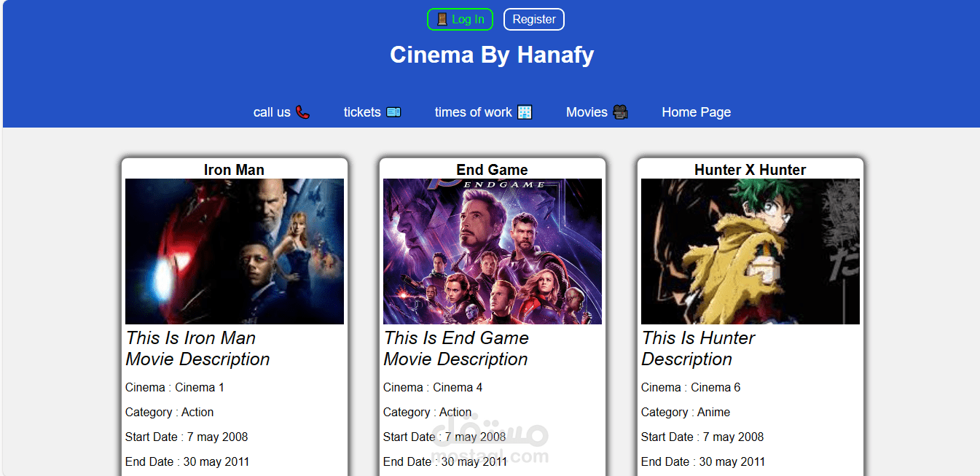Click 'Cinema : Cinema 6' text
The width and height of the screenshot is (980, 476).
tap(691, 387)
